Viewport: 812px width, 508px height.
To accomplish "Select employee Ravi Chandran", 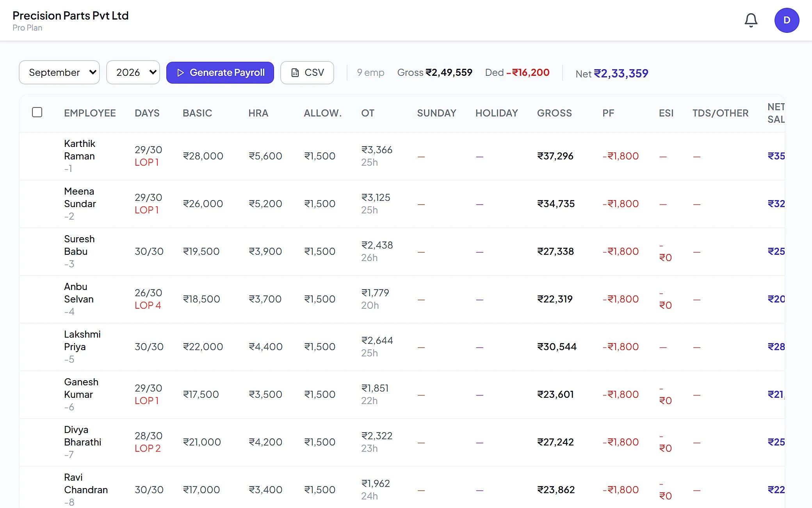I will click(x=86, y=484).
